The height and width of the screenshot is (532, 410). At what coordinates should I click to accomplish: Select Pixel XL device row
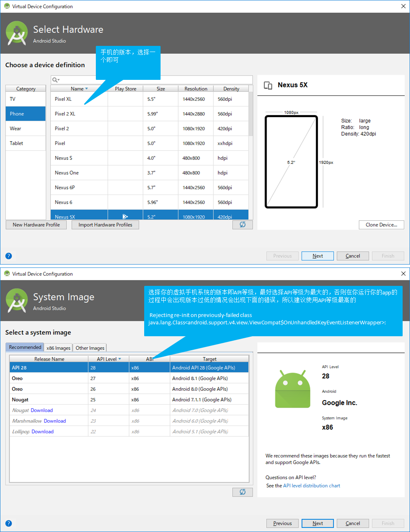click(x=150, y=99)
